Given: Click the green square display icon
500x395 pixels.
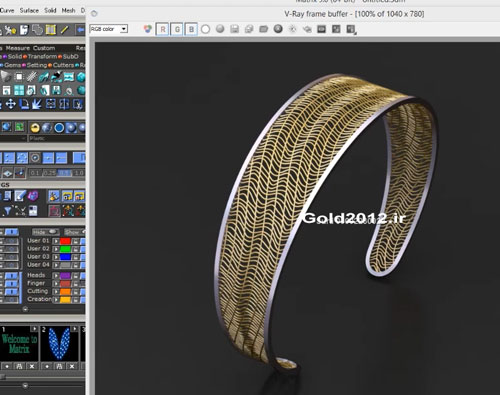Looking at the screenshot, I should pyautogui.click(x=20, y=127).
